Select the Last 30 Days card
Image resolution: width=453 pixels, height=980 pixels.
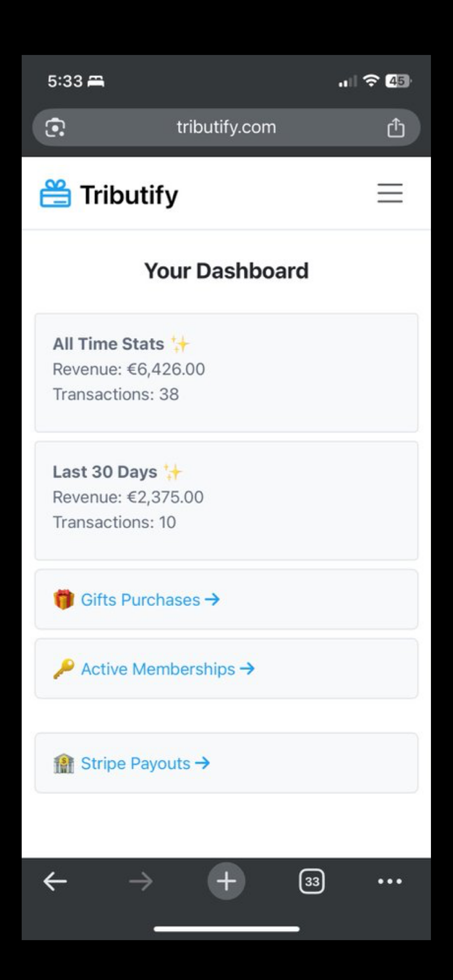pyautogui.click(x=226, y=500)
